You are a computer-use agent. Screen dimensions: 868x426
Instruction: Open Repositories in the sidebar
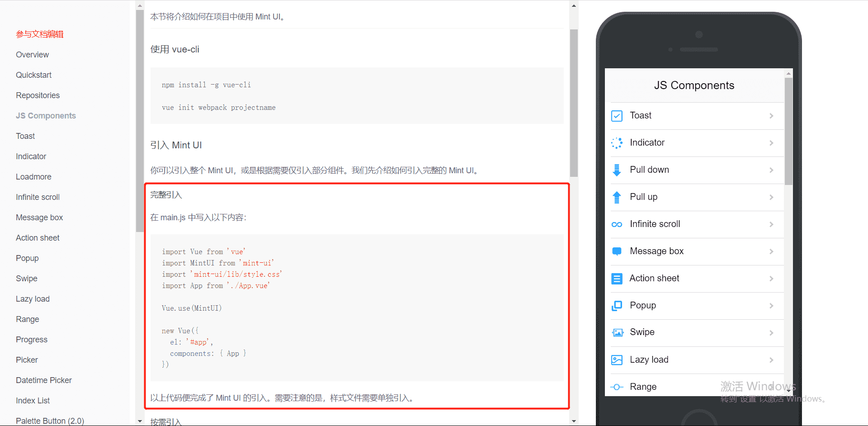38,95
